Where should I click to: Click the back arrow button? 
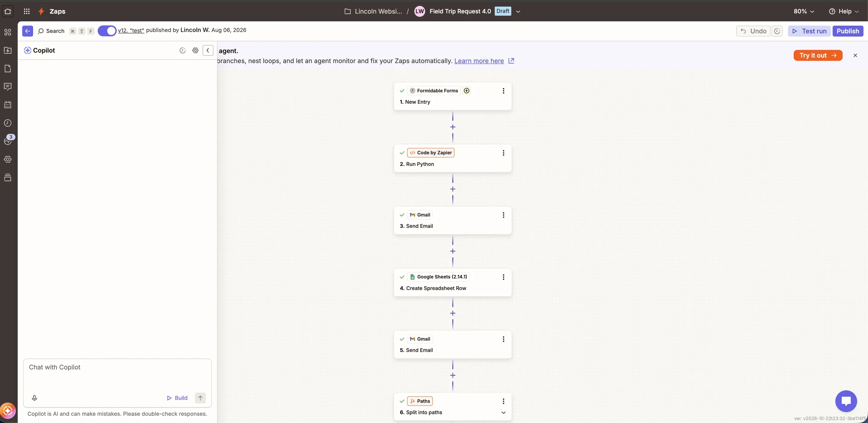28,31
